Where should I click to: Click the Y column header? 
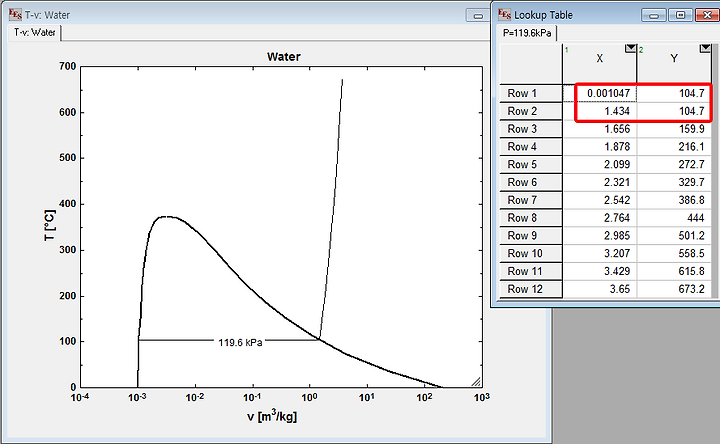click(674, 63)
